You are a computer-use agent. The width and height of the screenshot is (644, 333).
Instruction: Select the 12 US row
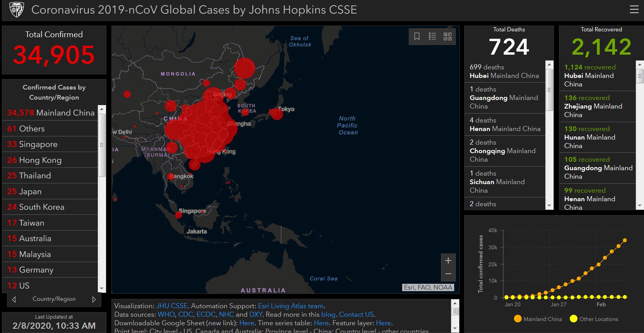[50, 285]
